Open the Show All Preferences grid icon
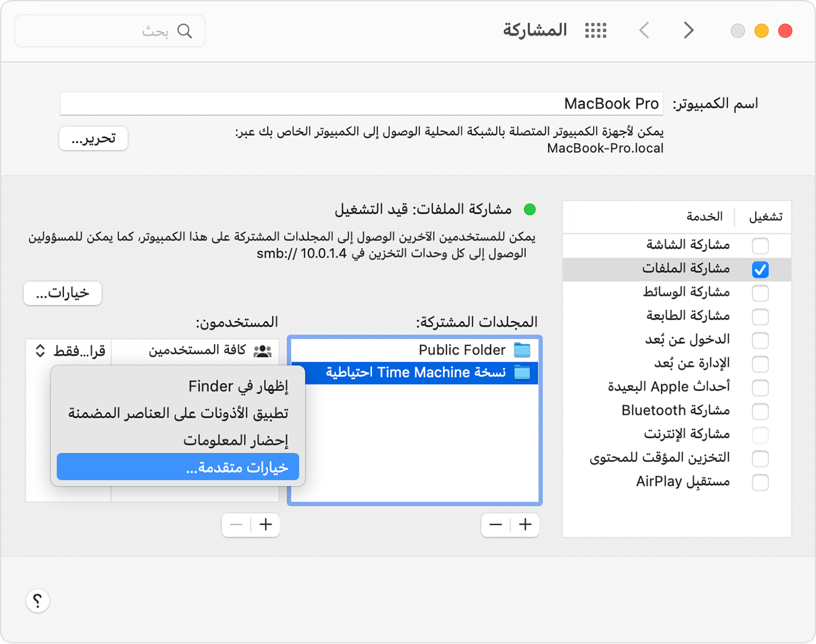The width and height of the screenshot is (816, 644). (596, 30)
